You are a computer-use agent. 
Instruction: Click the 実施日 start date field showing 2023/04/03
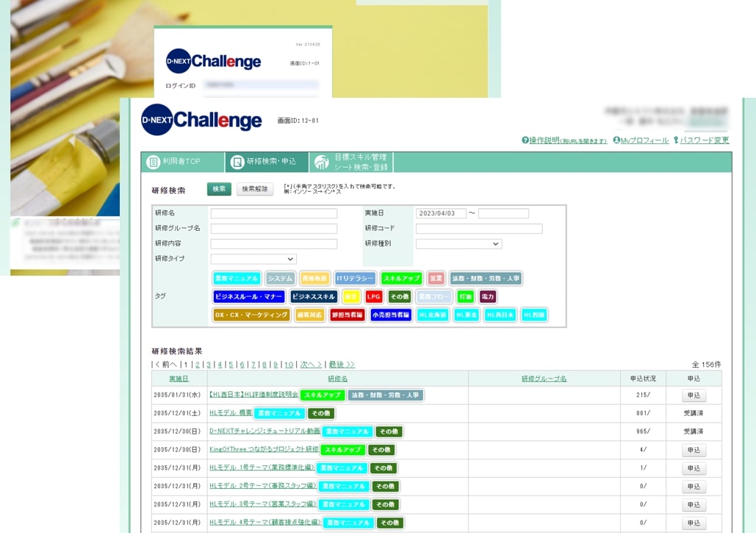(441, 213)
